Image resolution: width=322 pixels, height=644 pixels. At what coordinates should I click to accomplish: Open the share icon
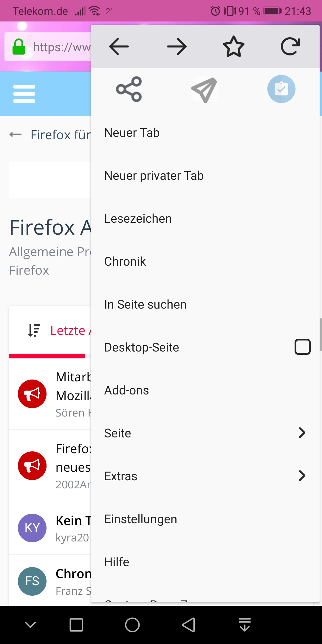(129, 89)
